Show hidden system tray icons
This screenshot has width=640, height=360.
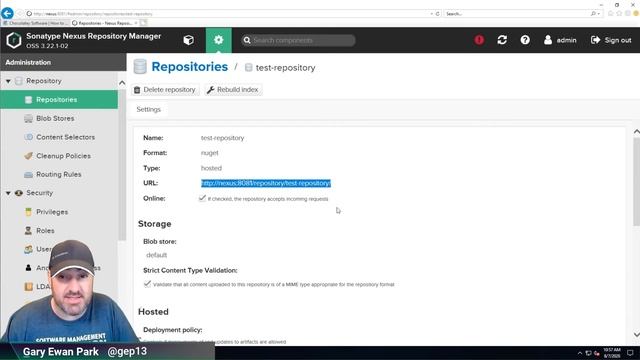pyautogui.click(x=580, y=353)
